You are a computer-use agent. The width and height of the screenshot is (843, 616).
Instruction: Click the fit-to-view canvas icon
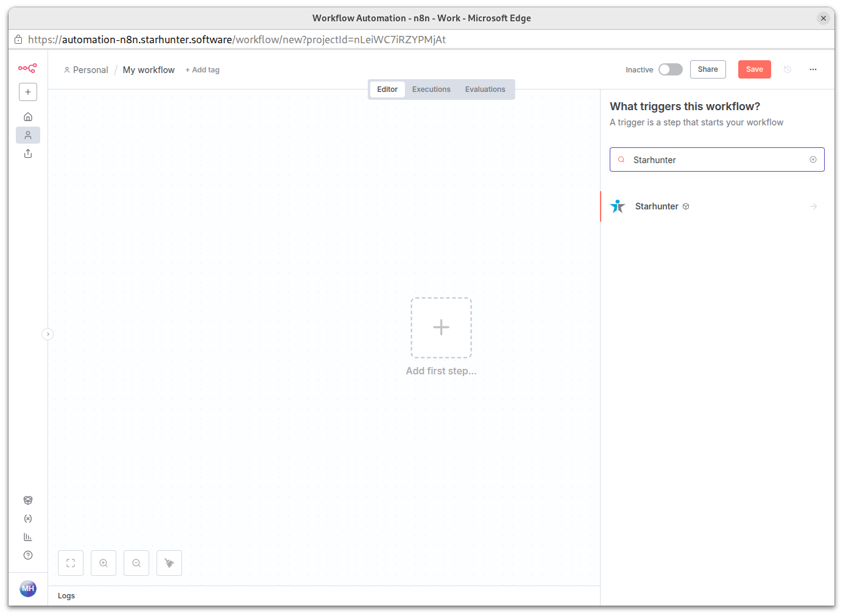(x=71, y=563)
